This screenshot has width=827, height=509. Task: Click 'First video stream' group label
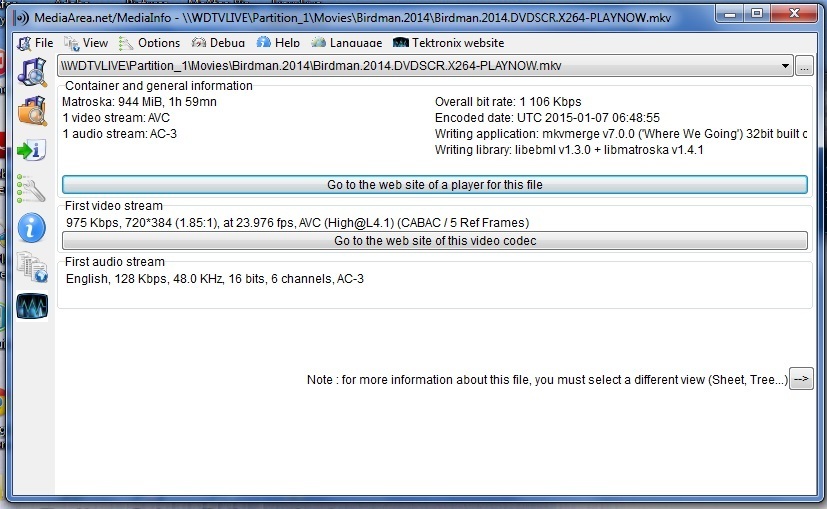point(114,206)
